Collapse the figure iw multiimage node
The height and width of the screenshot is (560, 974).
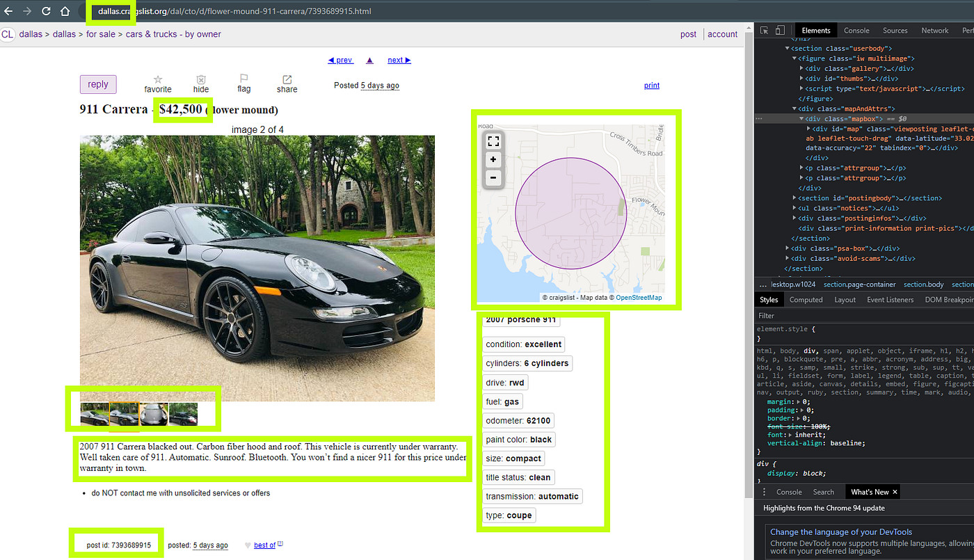(795, 58)
